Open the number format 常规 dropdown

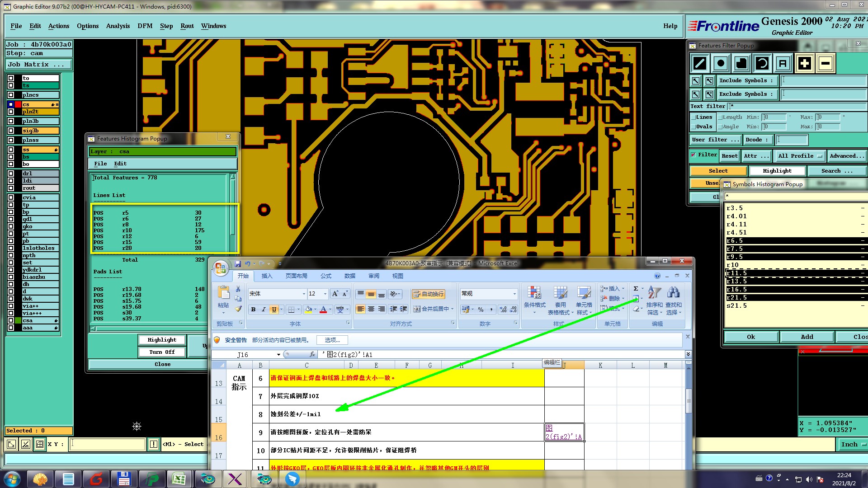514,294
